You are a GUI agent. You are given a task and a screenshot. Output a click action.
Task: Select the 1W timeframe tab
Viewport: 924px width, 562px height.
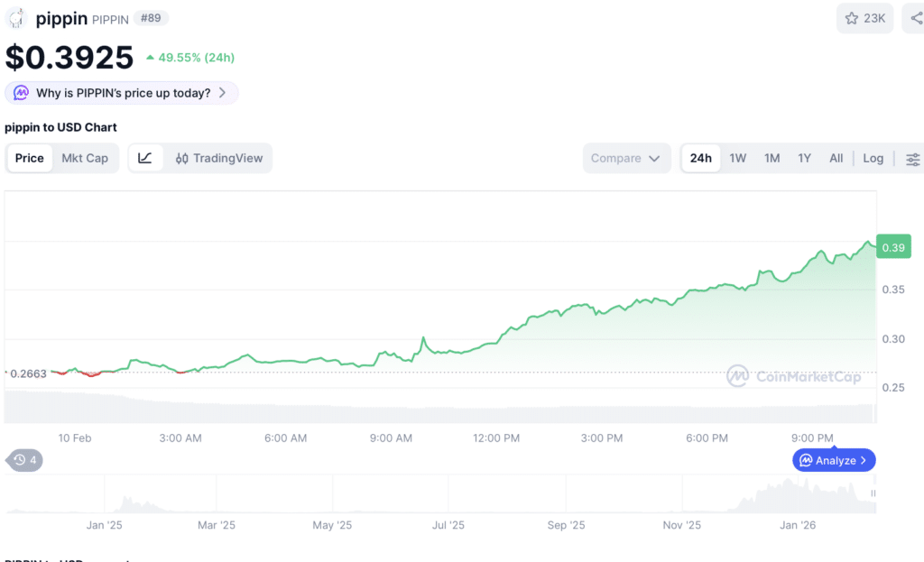[x=737, y=158]
